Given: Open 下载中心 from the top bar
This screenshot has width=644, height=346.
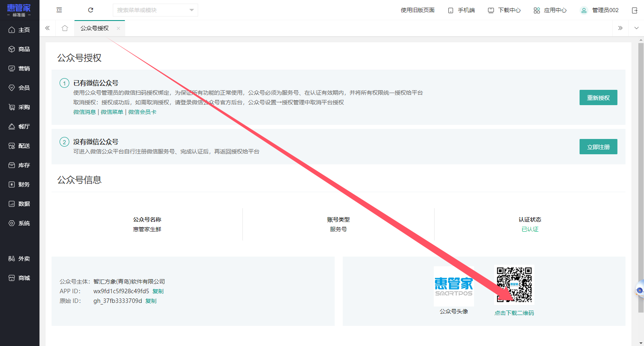Looking at the screenshot, I should click(504, 10).
